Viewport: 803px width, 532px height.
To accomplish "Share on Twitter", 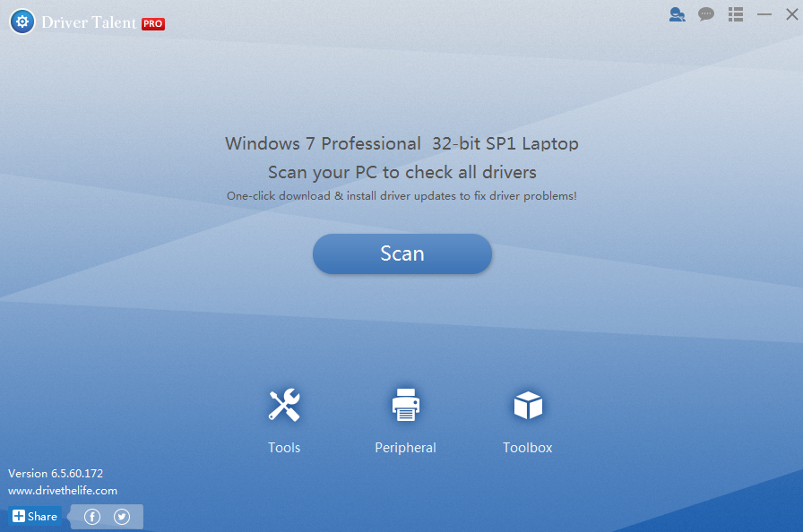I will click(x=122, y=517).
